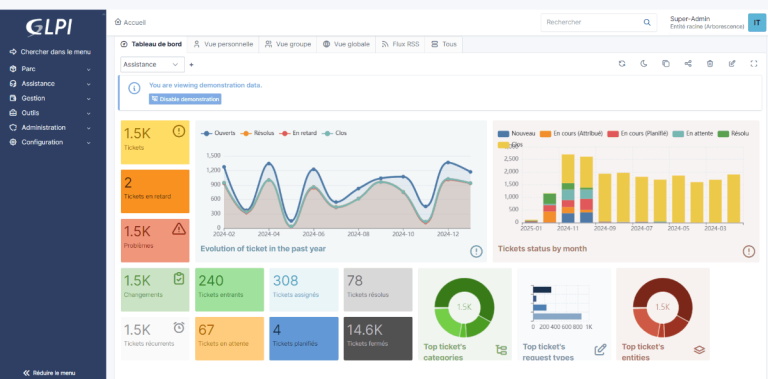Toggle Clos series in line chart legend
Viewport: 768px width, 379px height.
point(334,133)
